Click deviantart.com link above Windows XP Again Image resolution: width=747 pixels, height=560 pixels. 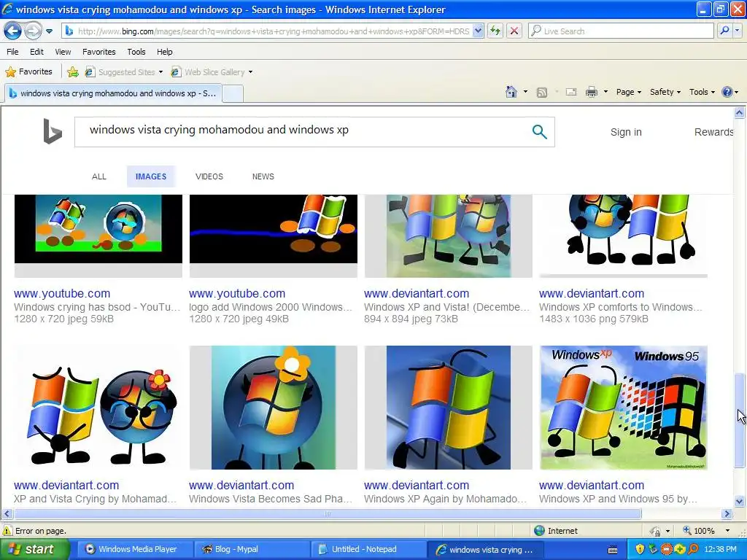point(417,485)
